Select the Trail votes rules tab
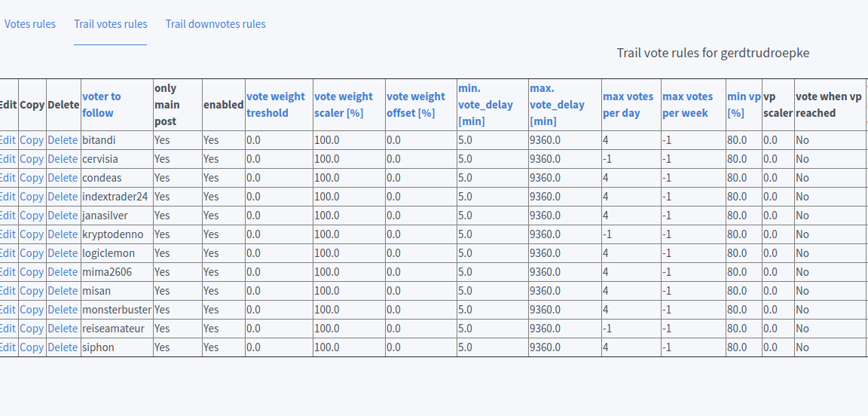This screenshot has width=868, height=416. 111,24
